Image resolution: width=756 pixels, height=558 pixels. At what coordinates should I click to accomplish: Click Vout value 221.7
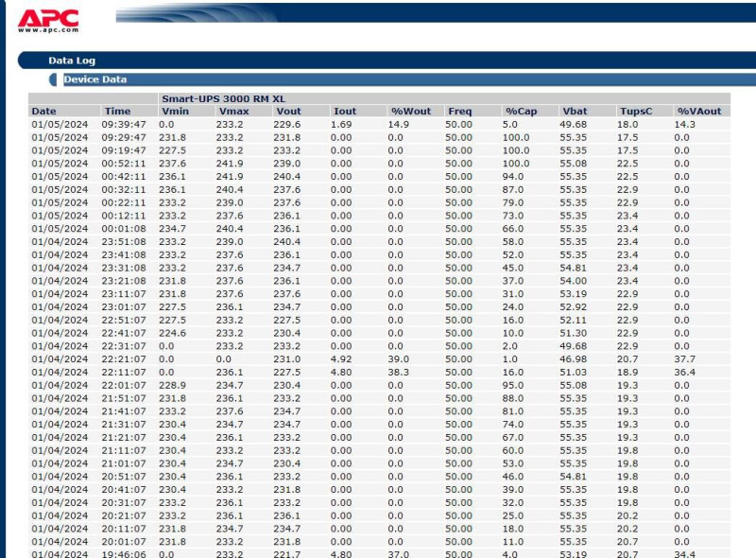pyautogui.click(x=287, y=554)
